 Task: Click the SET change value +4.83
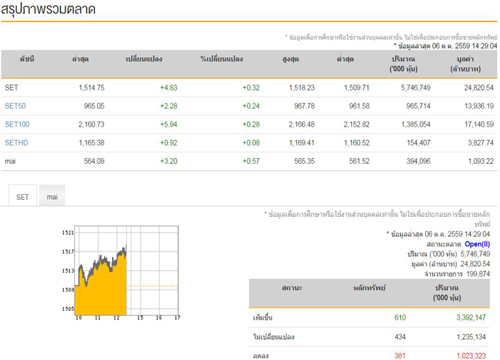169,88
